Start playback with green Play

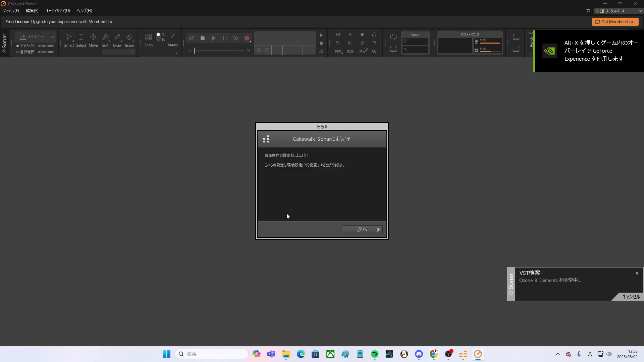coord(214,38)
